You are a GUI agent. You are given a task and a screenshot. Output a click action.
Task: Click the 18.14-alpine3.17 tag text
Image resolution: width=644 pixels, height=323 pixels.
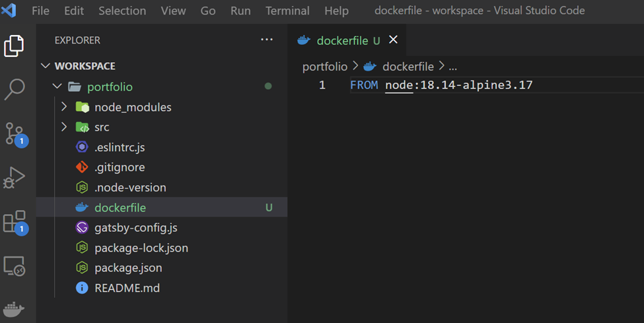(476, 85)
